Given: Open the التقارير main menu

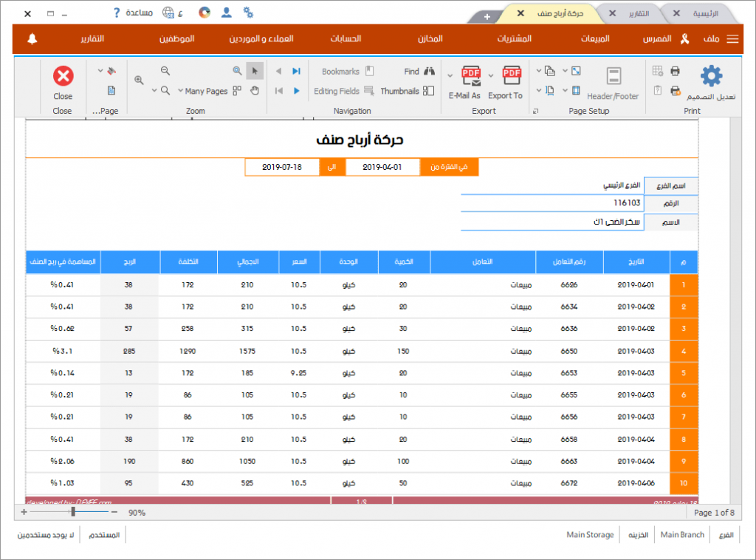Looking at the screenshot, I should 92,38.
